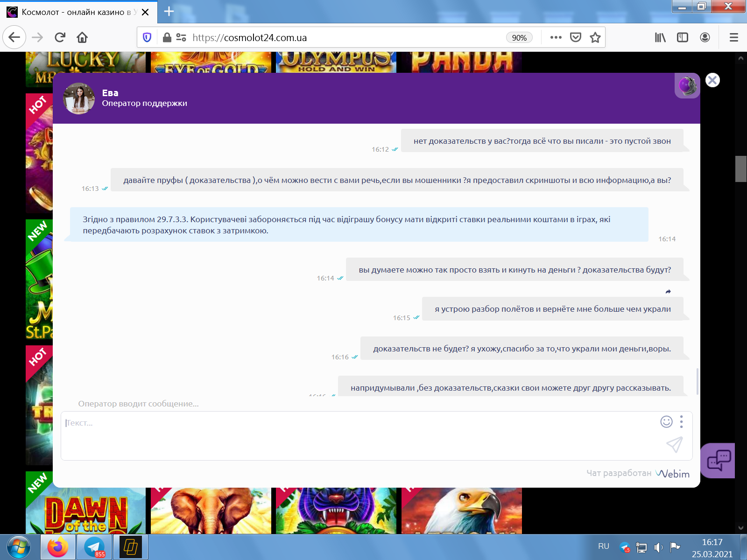Click message 'доказательств не будет? я ухожу'
The image size is (747, 560).
pos(522,349)
